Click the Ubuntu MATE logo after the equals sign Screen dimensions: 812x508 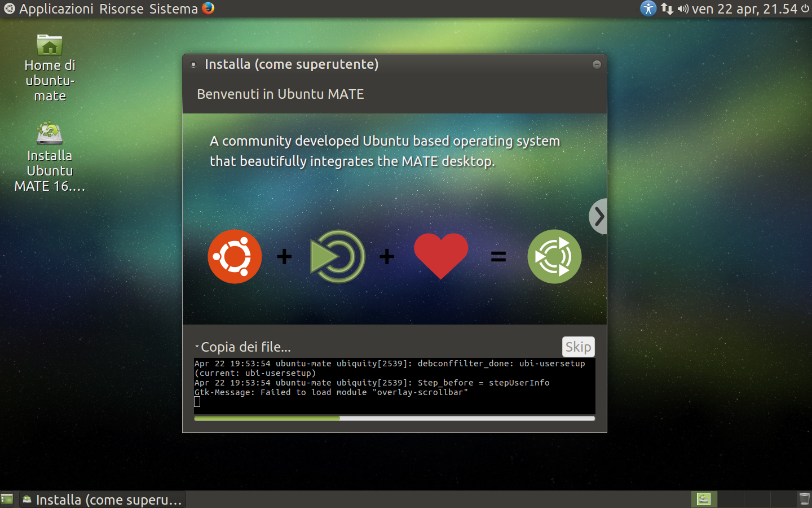pyautogui.click(x=554, y=256)
